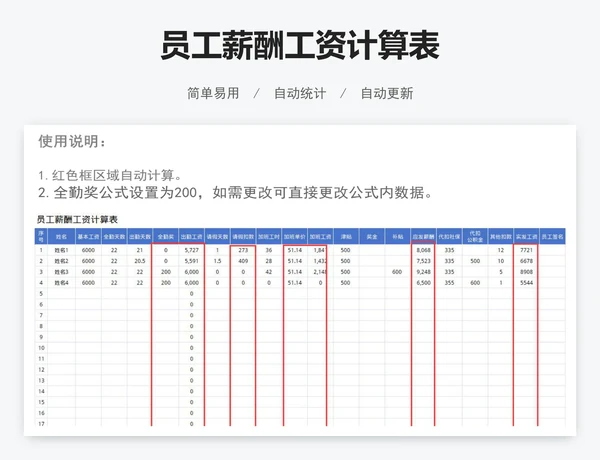Click the 奖金 column header

372,237
